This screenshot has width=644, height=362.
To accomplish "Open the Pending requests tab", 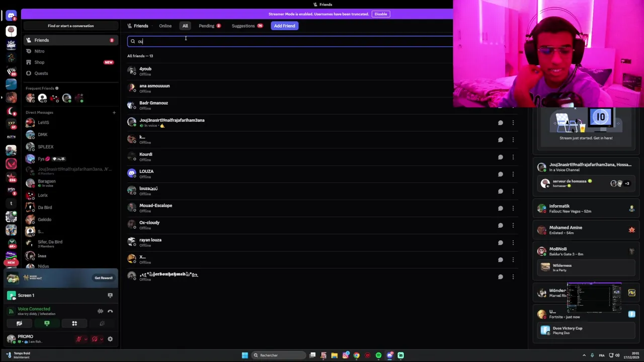I will click(x=209, y=26).
